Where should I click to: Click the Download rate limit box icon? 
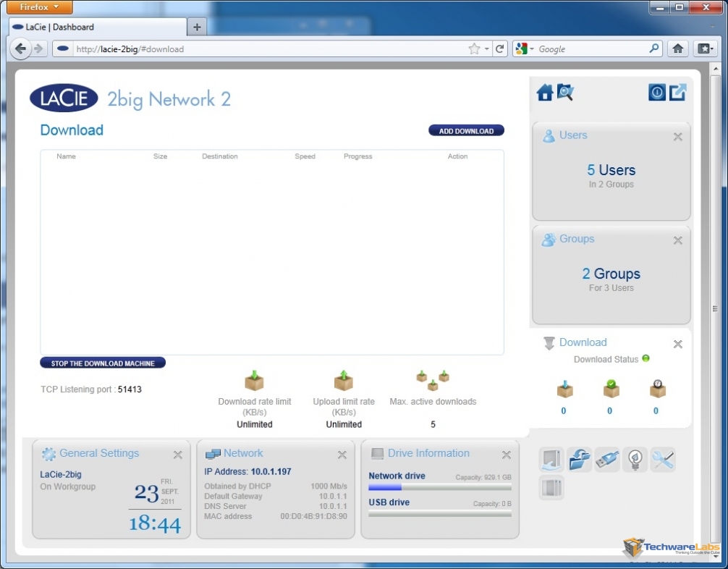coord(254,380)
